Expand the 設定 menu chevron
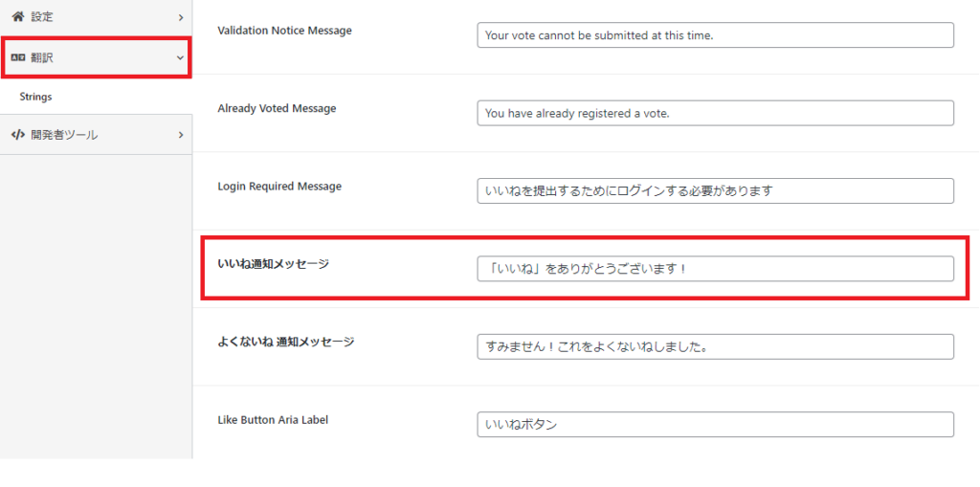The width and height of the screenshot is (980, 487). pyautogui.click(x=181, y=17)
